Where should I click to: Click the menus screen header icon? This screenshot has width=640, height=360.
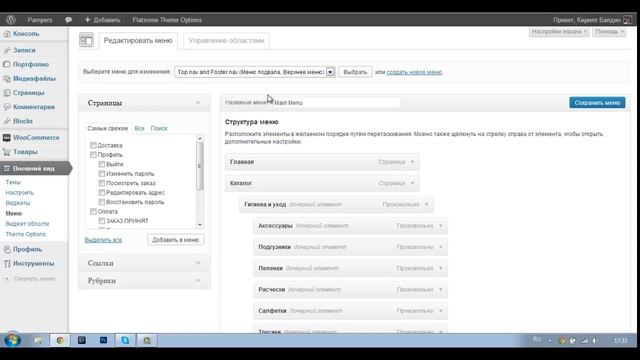click(x=87, y=40)
